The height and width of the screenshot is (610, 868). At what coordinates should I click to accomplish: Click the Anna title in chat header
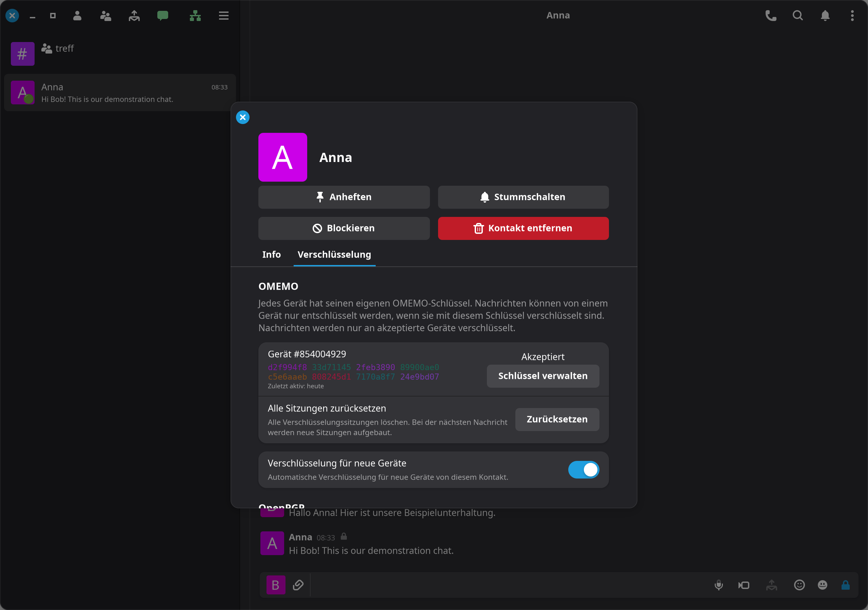tap(558, 16)
